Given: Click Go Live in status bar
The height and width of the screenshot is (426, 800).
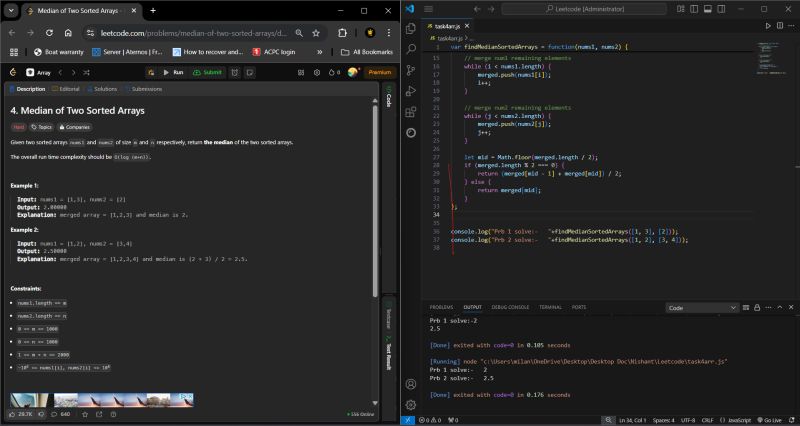Looking at the screenshot, I should click(769, 420).
